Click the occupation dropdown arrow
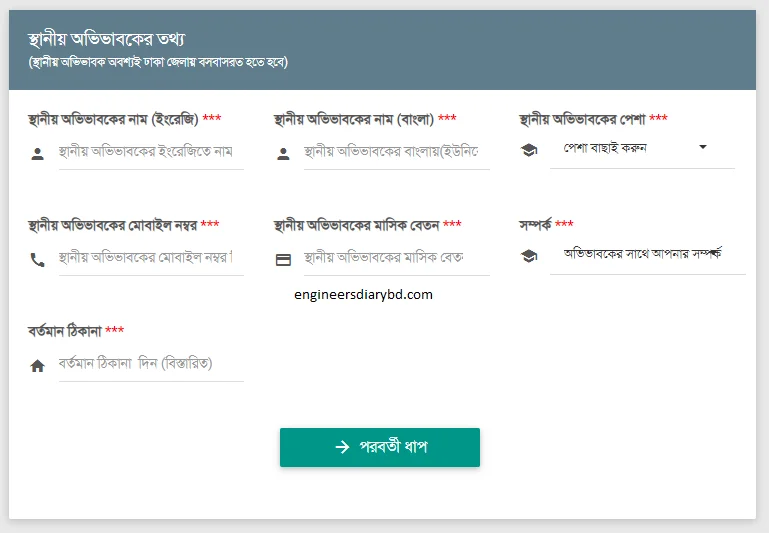769x533 pixels. [702, 147]
